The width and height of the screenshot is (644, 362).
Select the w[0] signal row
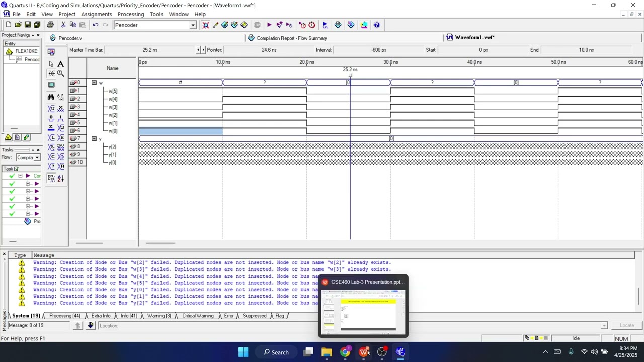113,131
